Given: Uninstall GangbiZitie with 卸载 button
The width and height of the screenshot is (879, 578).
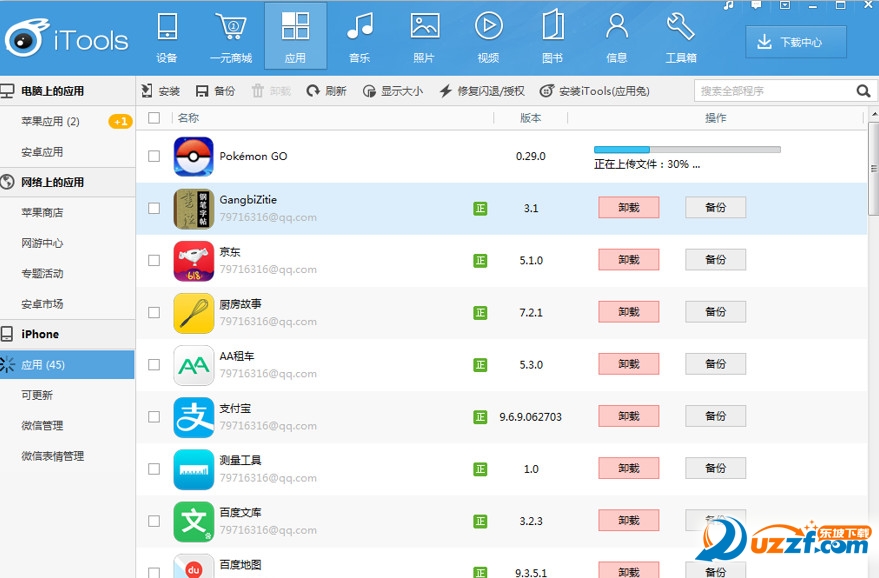Looking at the screenshot, I should [x=629, y=207].
